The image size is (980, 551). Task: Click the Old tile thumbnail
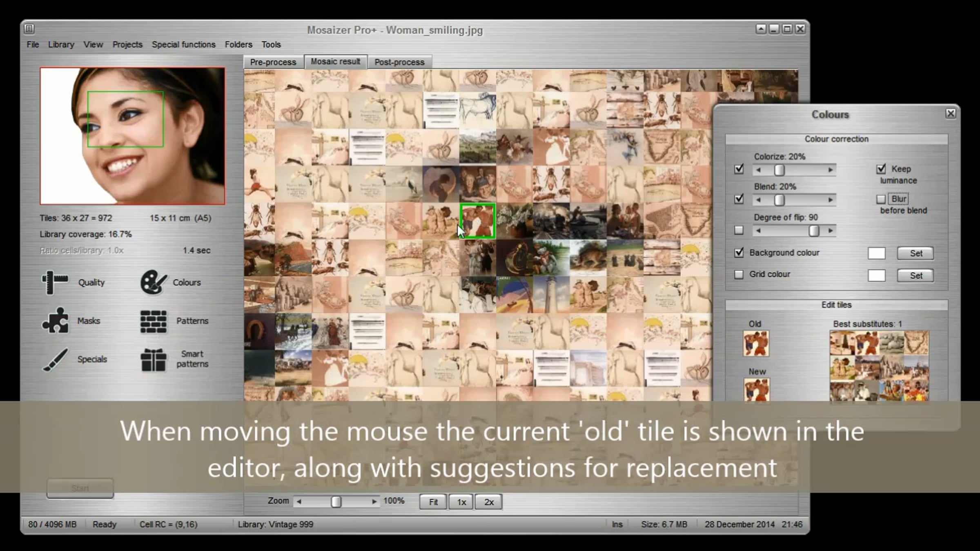[x=756, y=343]
